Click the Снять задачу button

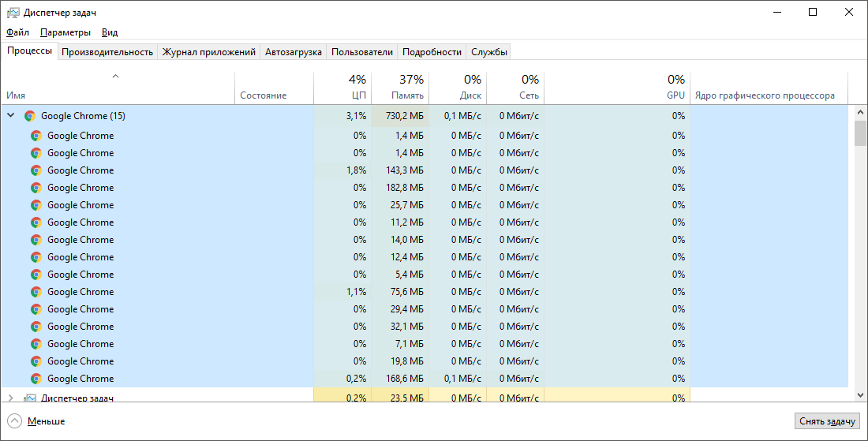[827, 421]
